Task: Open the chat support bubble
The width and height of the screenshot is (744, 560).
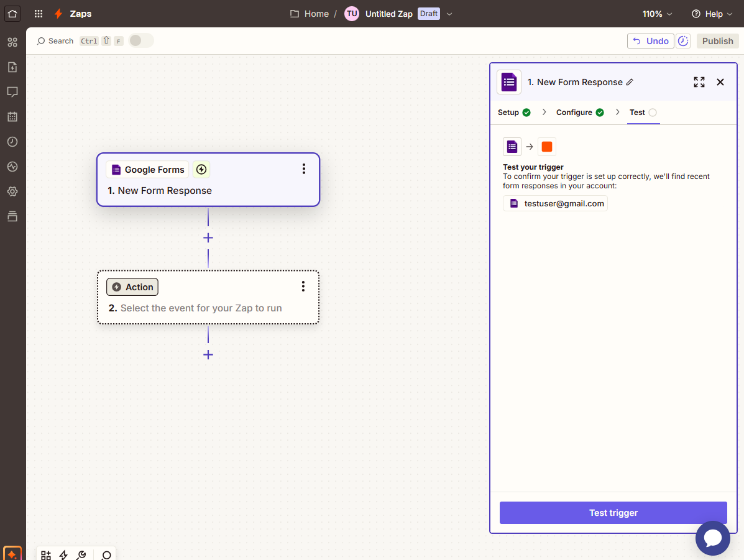Action: click(x=712, y=538)
